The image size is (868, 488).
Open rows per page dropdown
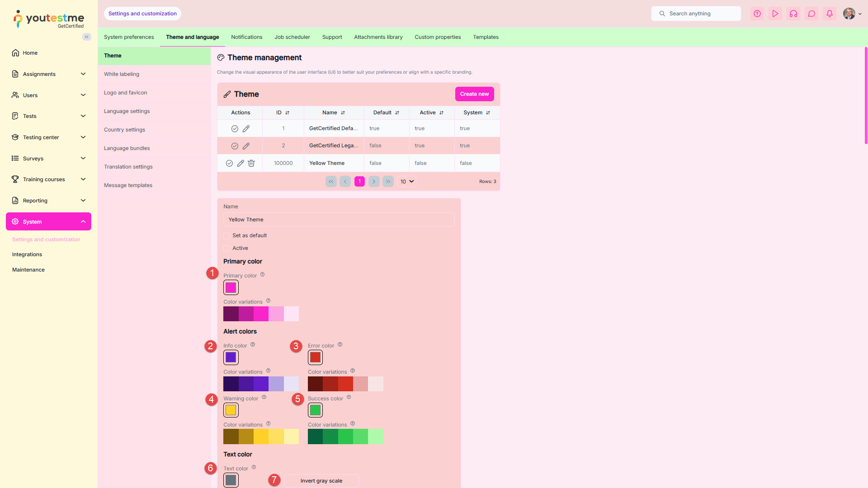[406, 182]
